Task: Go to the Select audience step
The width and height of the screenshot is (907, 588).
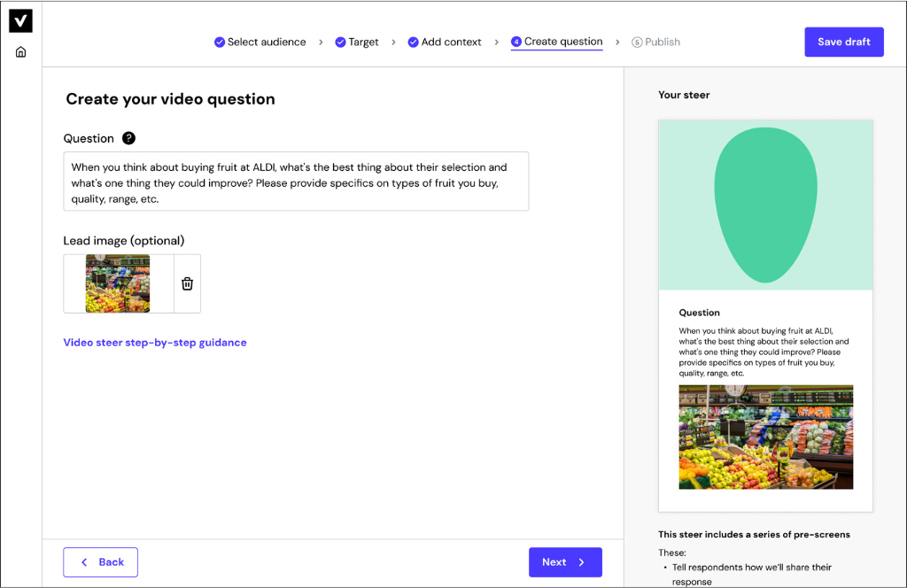Action: click(x=266, y=42)
